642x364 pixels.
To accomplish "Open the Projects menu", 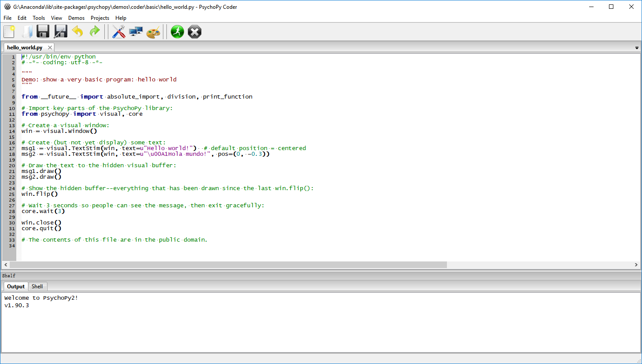I will click(x=100, y=18).
